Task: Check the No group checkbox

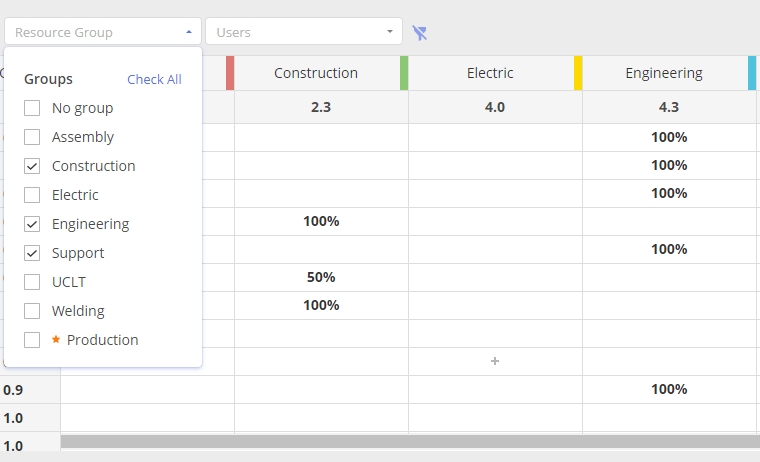Action: point(32,108)
